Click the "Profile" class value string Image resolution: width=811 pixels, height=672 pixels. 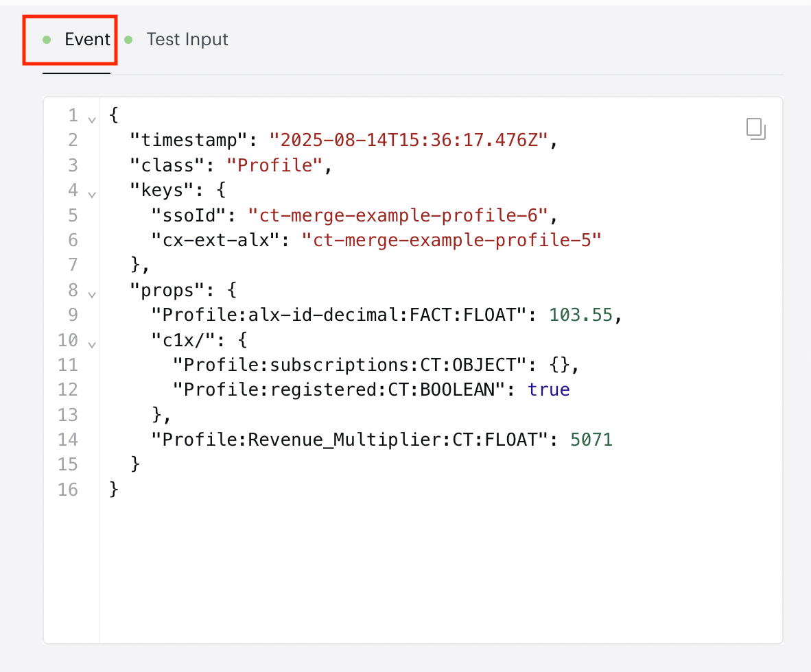pyautogui.click(x=275, y=165)
